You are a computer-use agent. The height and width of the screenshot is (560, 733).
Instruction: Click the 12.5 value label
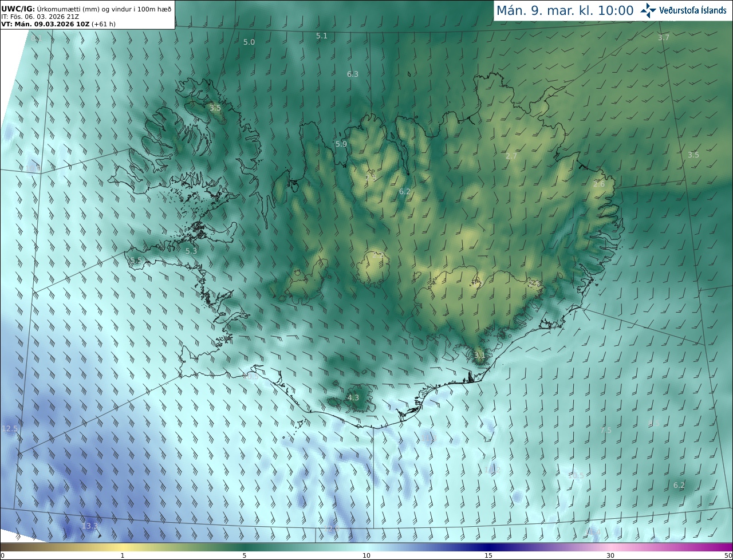pos(10,428)
